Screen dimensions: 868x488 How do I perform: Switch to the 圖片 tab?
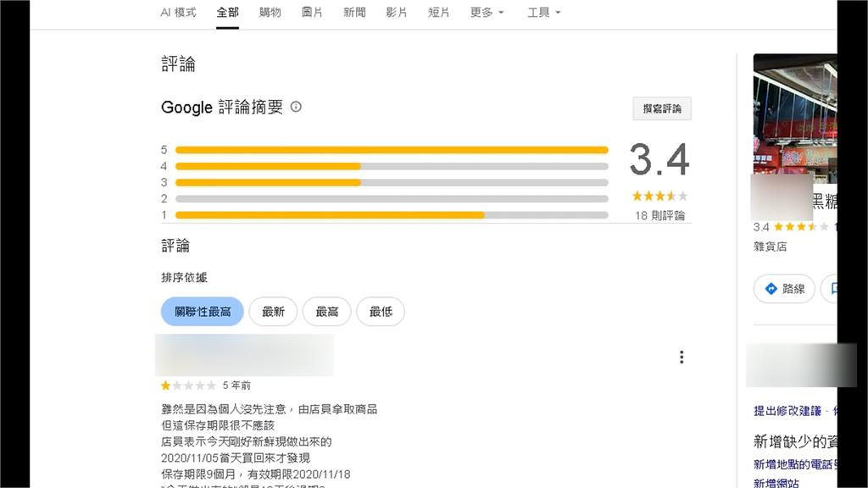pyautogui.click(x=312, y=13)
